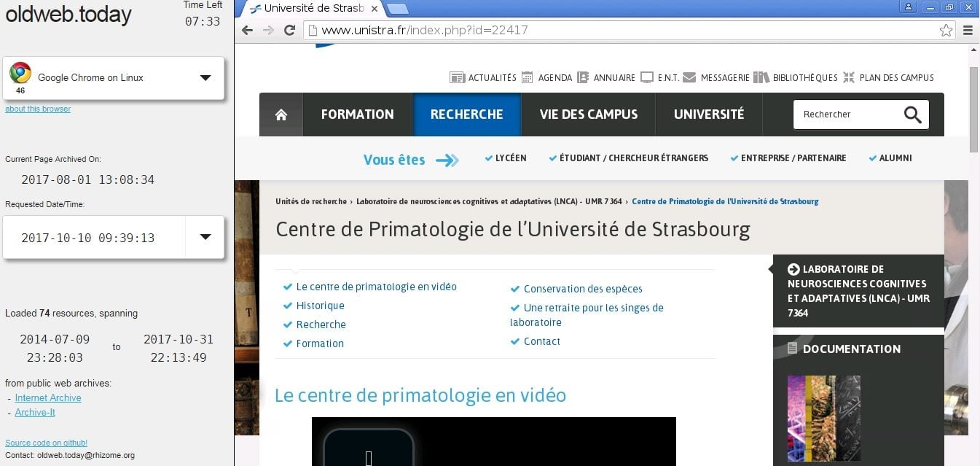980x466 pixels.
Task: Open the requested date/time dropdown arrow
Action: coord(205,237)
